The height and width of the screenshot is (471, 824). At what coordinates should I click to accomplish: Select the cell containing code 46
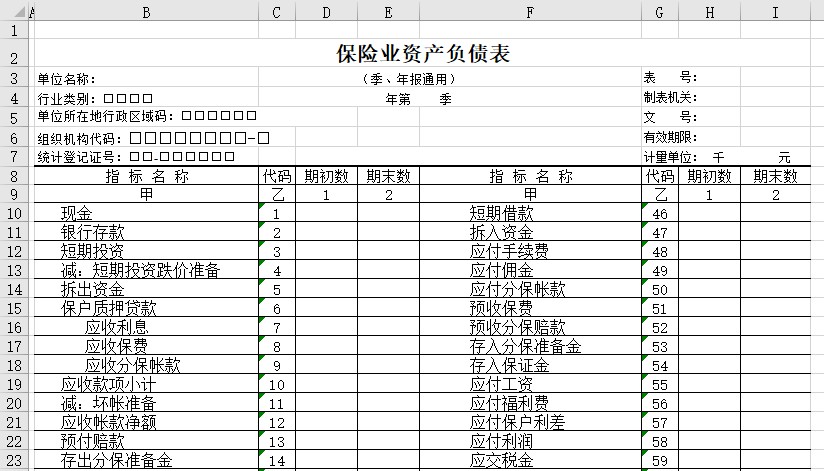tap(658, 214)
